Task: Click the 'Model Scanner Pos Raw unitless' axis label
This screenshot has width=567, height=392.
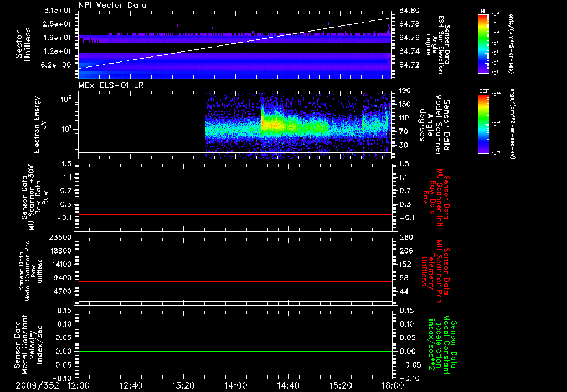Action: click(31, 271)
